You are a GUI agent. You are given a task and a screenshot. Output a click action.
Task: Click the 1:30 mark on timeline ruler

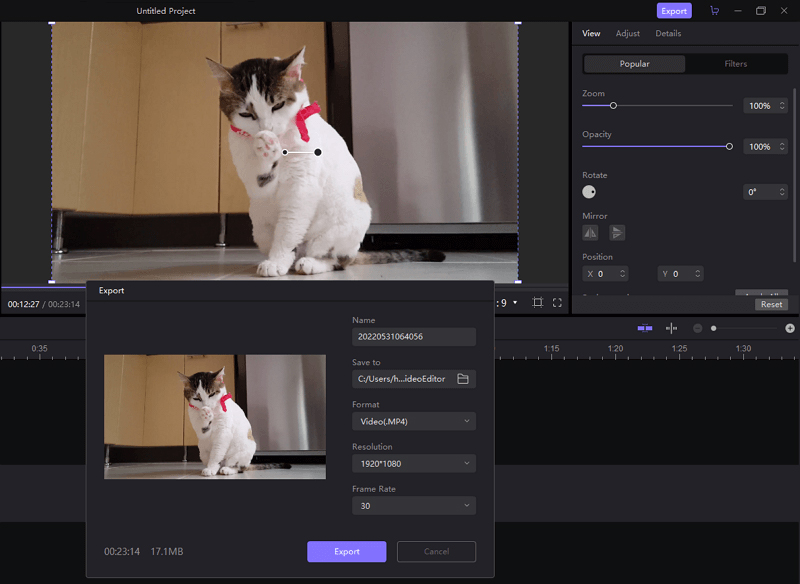[x=743, y=349]
